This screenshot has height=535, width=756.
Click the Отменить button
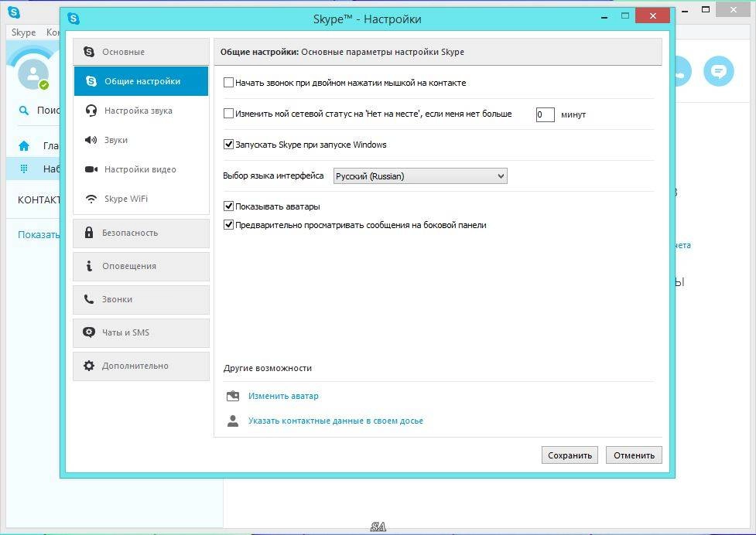click(x=634, y=455)
